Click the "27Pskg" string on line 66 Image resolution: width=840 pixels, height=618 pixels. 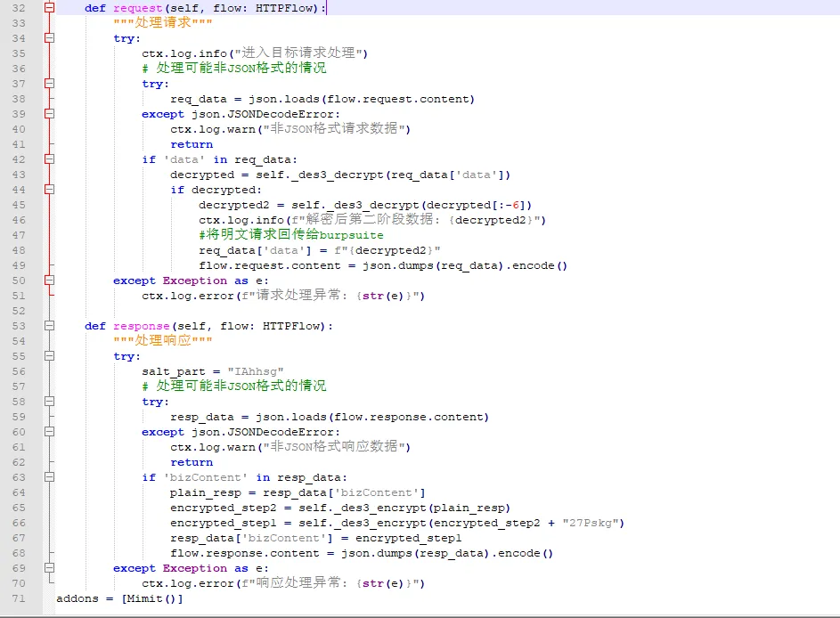590,523
